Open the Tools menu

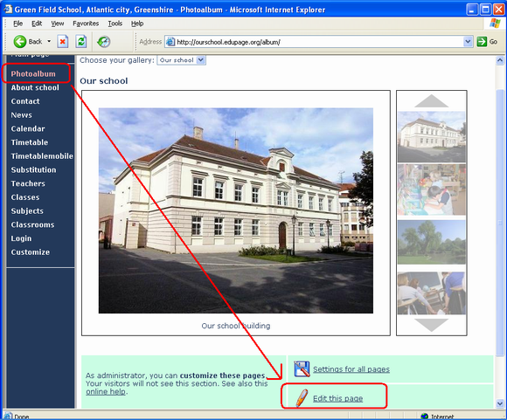[115, 24]
